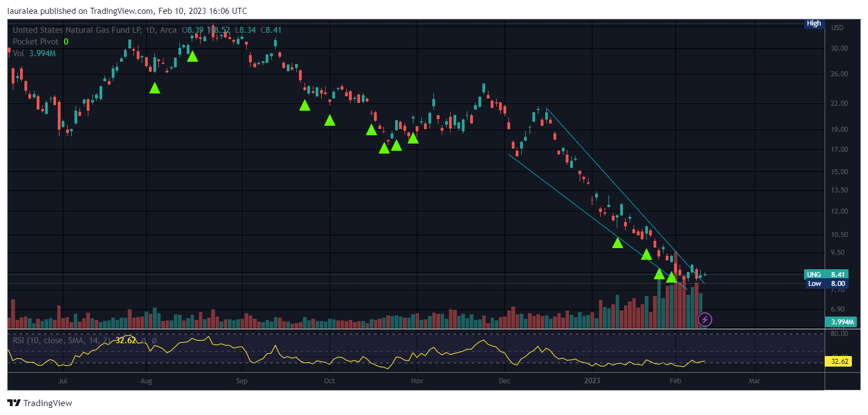This screenshot has width=868, height=415.
Task: Click the 13.50 price axis label
Action: tap(839, 190)
